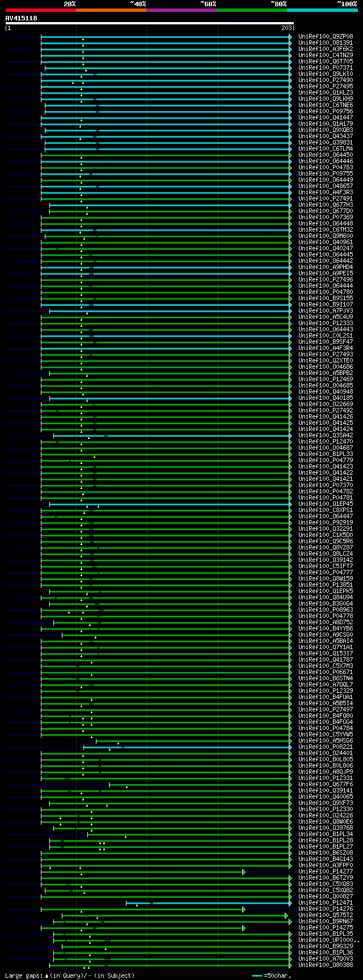Open hit UniRef100_Q9ZP08
Image resolution: width=363 pixels, height=980 pixels.
[326, 36]
